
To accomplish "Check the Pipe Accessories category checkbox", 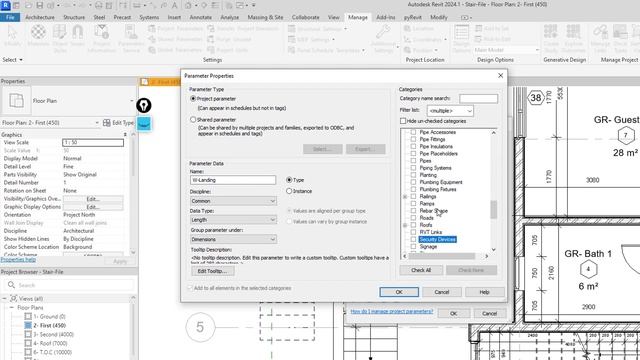I will click(x=413, y=132).
